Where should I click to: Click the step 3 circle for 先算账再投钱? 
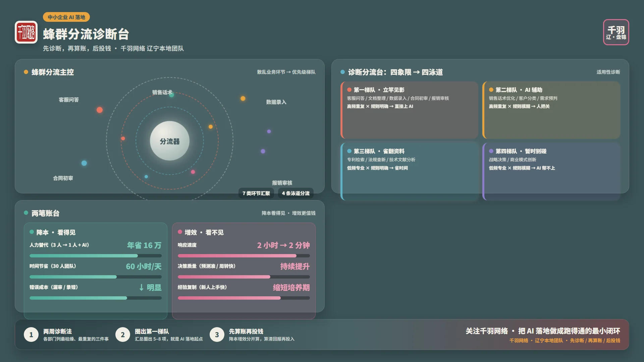coord(217,335)
